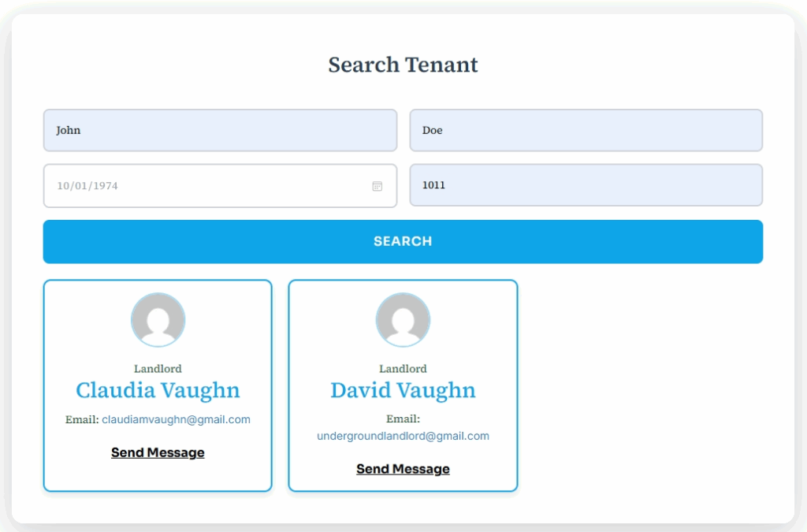Click the Email label in David's card

pyautogui.click(x=403, y=419)
